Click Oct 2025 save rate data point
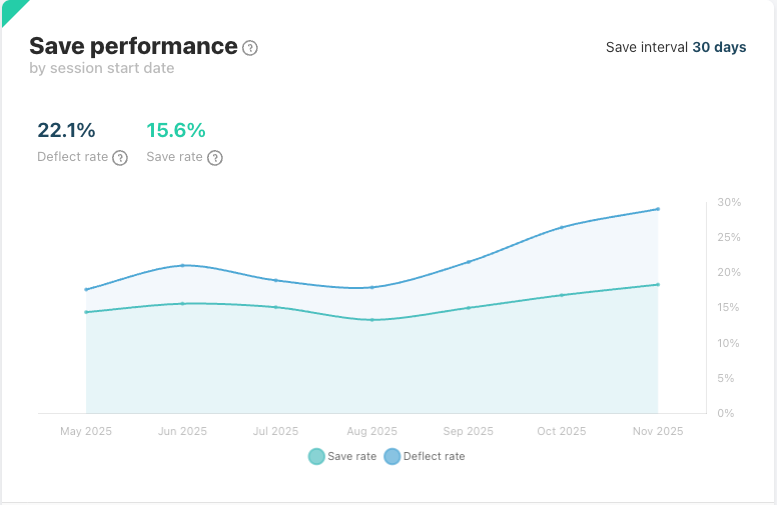Screen dimensions: 777x505 pos(562,295)
